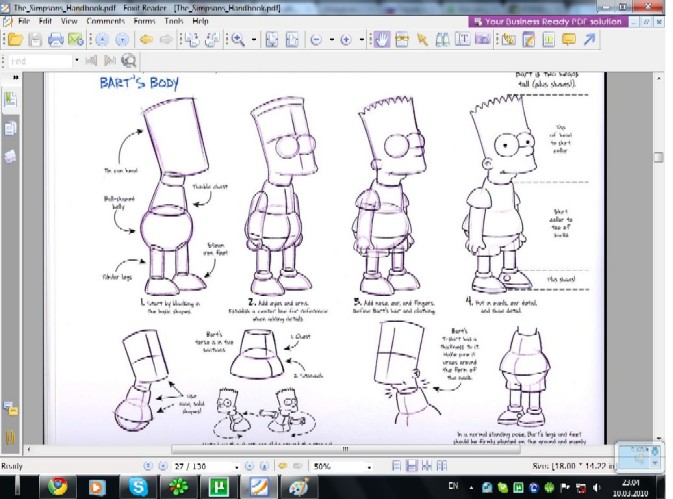673x499 pixels.
Task: Open the Help menu
Action: pos(200,21)
